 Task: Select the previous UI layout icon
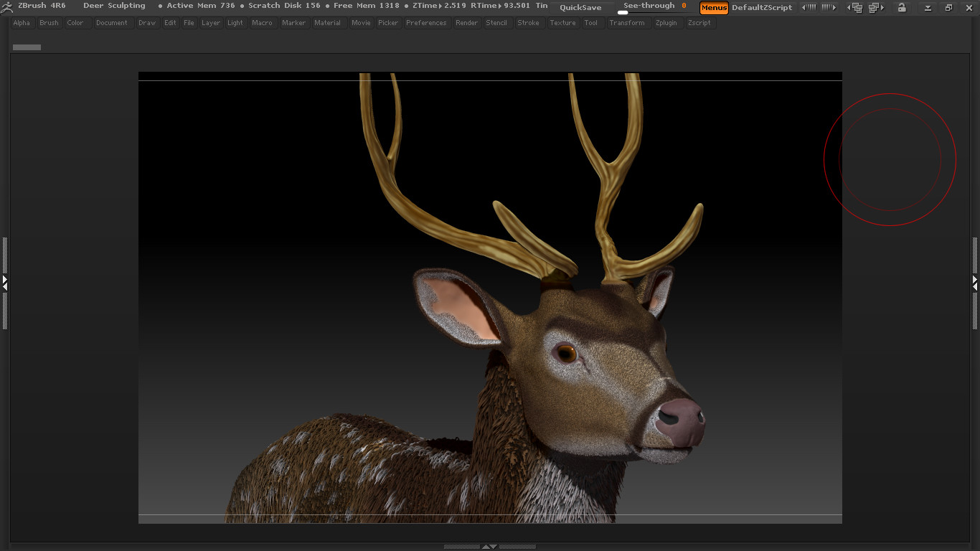856,6
